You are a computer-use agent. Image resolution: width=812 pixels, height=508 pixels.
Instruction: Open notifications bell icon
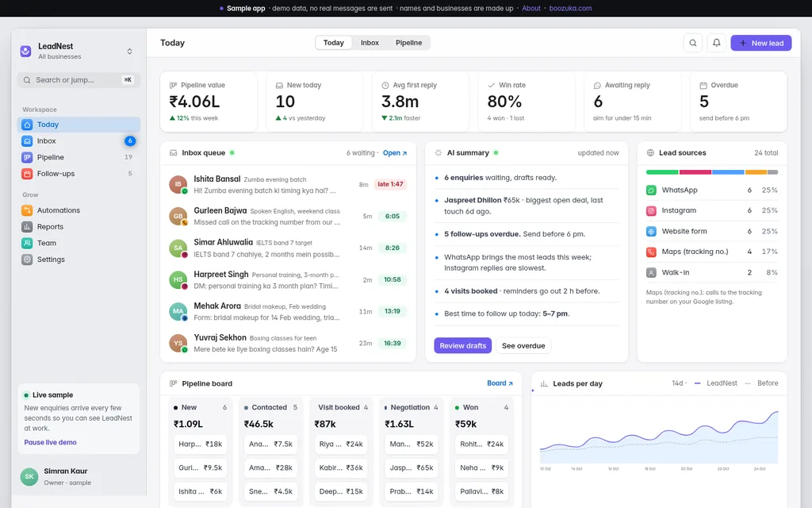coord(716,43)
